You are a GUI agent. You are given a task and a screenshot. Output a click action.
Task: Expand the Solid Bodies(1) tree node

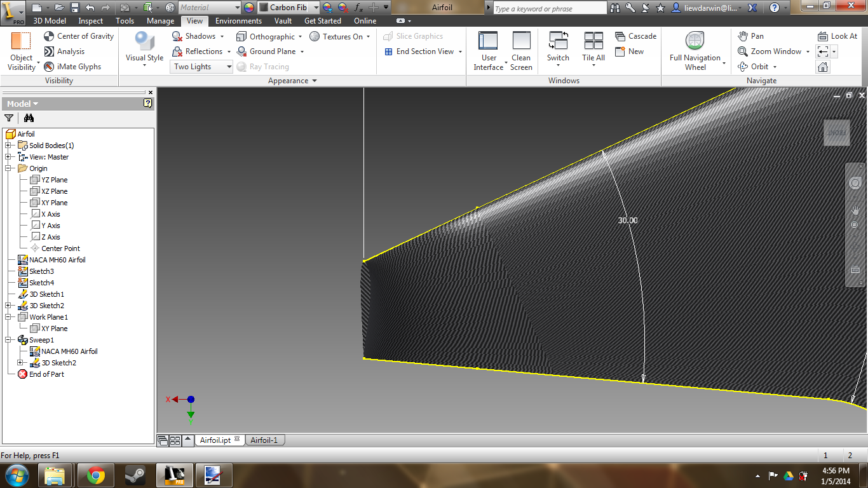point(8,146)
